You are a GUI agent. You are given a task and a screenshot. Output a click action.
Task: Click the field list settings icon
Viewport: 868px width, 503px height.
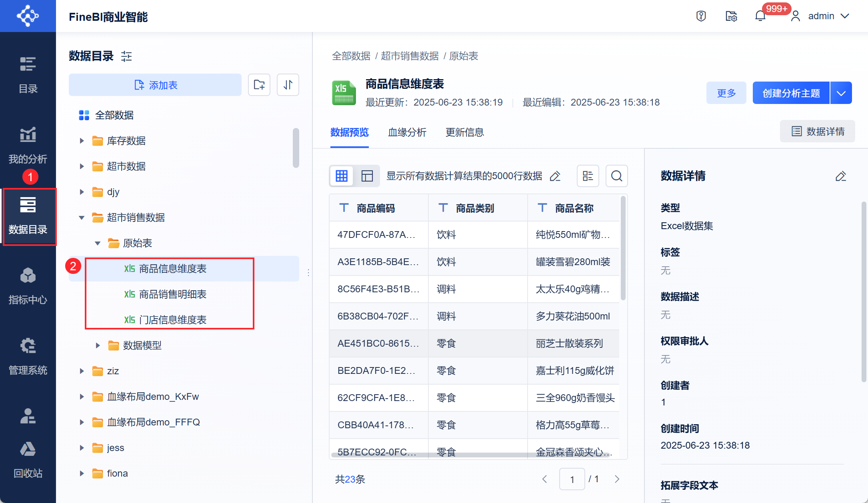(588, 176)
